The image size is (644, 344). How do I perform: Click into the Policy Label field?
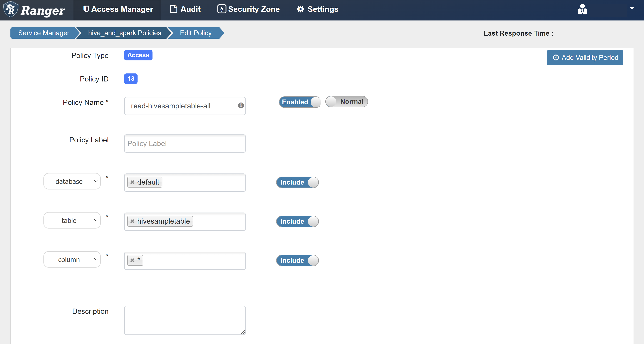(185, 143)
